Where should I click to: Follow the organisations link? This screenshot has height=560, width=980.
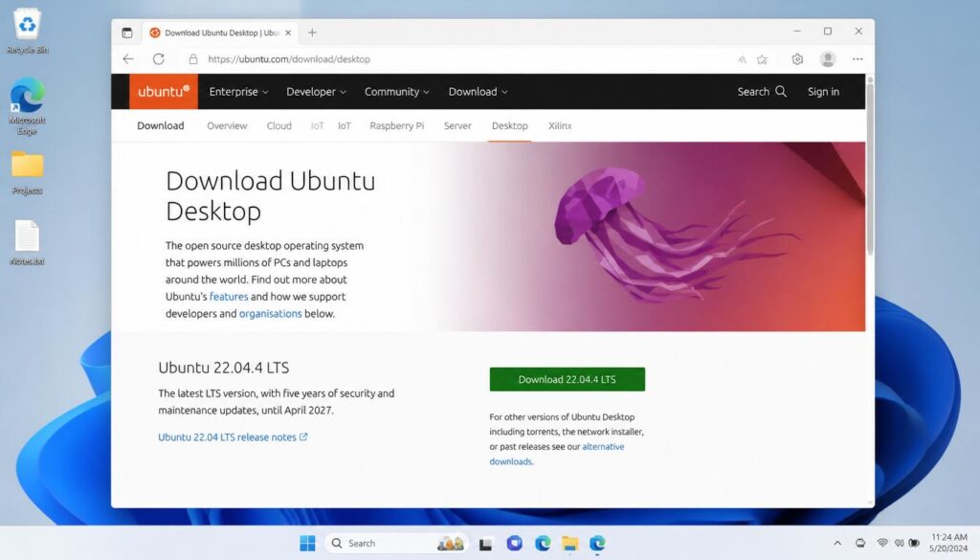click(270, 313)
